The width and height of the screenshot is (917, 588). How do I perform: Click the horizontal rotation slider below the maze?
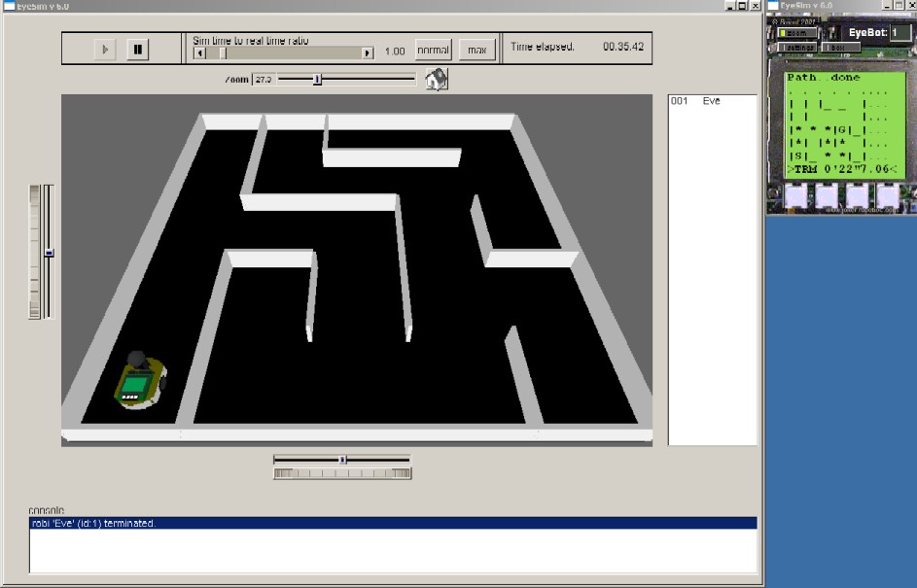[342, 459]
